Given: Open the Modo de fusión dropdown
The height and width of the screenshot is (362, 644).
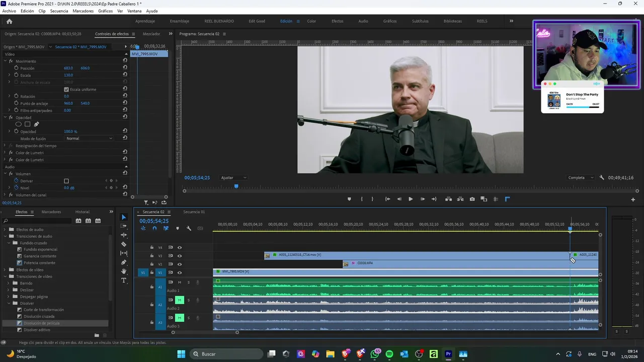Looking at the screenshot, I should point(90,138).
